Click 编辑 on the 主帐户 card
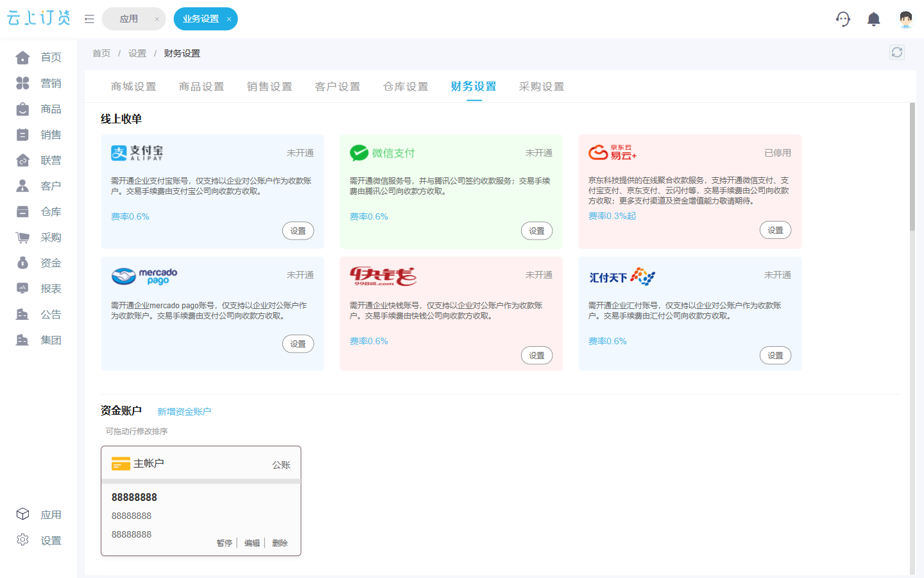Image resolution: width=924 pixels, height=578 pixels. pos(252,543)
